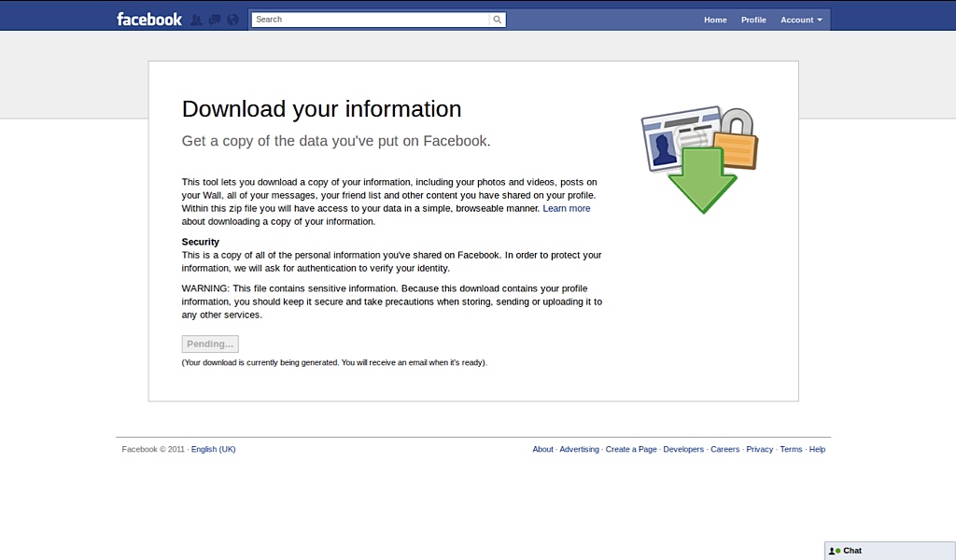Click the 'Your download is currently being generated' note

coord(335,362)
